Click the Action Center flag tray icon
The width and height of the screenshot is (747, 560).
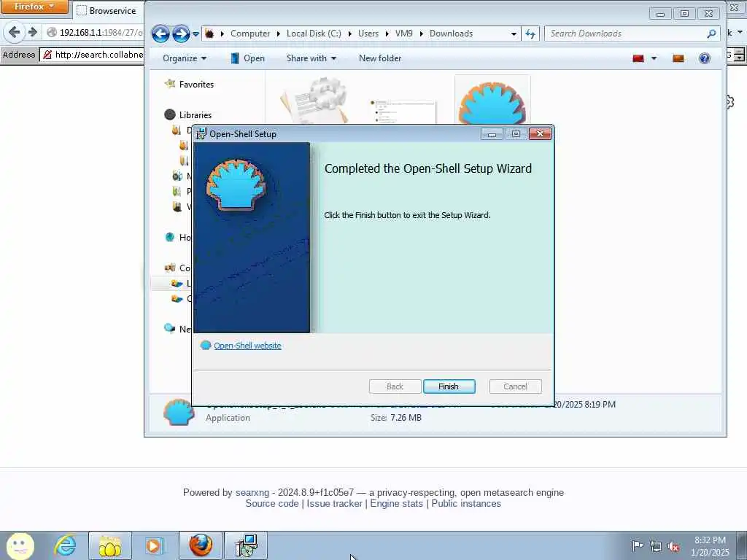[x=638, y=545]
